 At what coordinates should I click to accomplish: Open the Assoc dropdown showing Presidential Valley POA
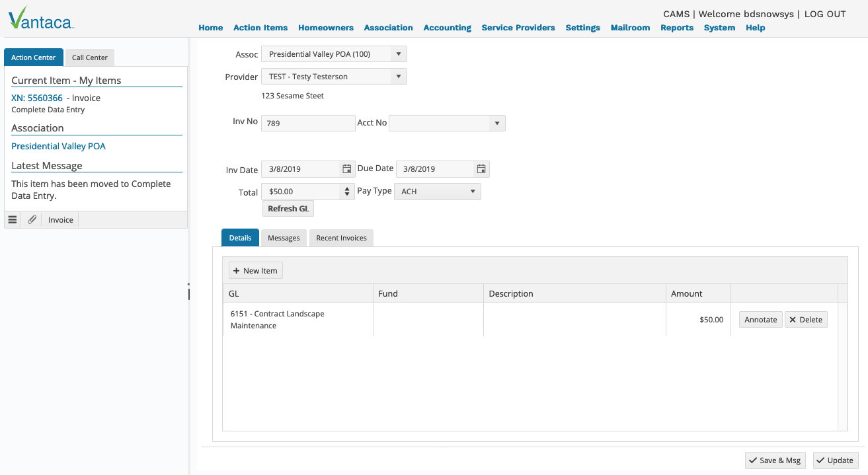click(x=398, y=54)
